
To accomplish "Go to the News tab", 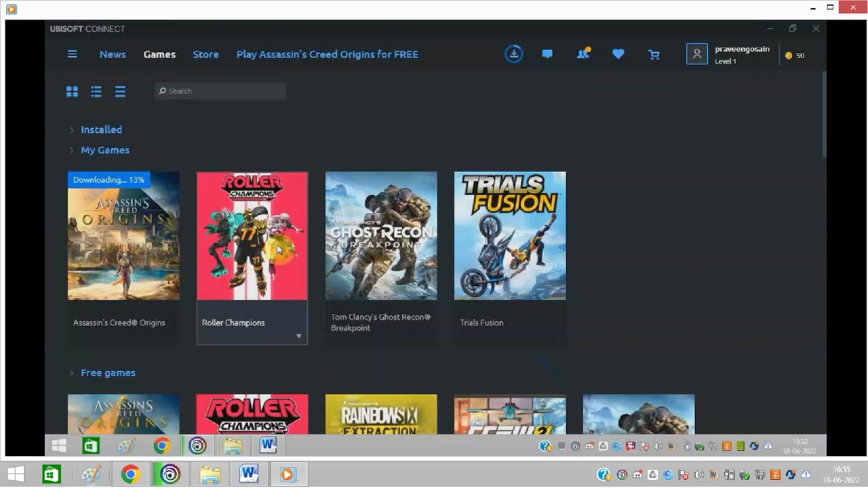I will 113,54.
